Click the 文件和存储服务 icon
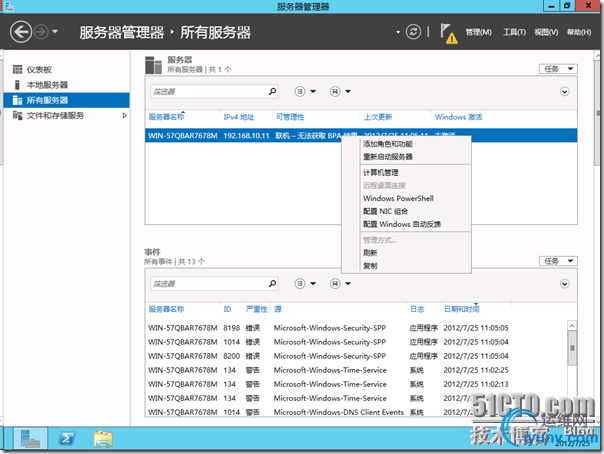 point(17,116)
